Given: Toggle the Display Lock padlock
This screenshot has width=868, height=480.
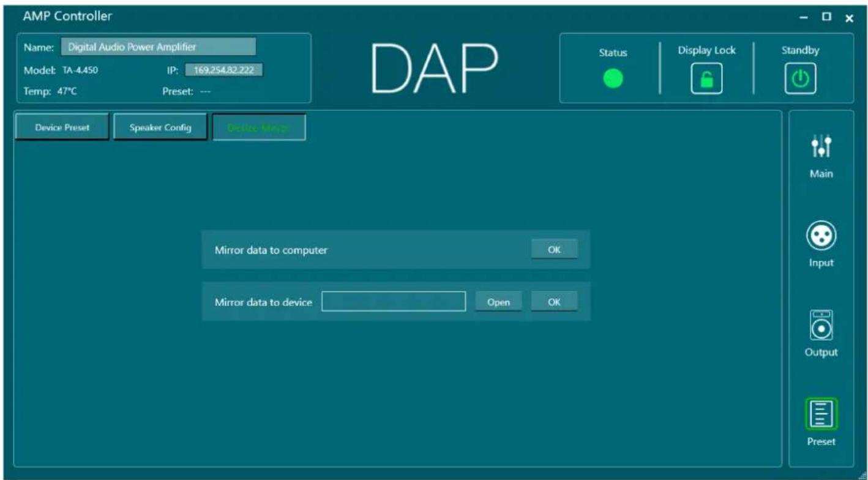Looking at the screenshot, I should (x=706, y=79).
